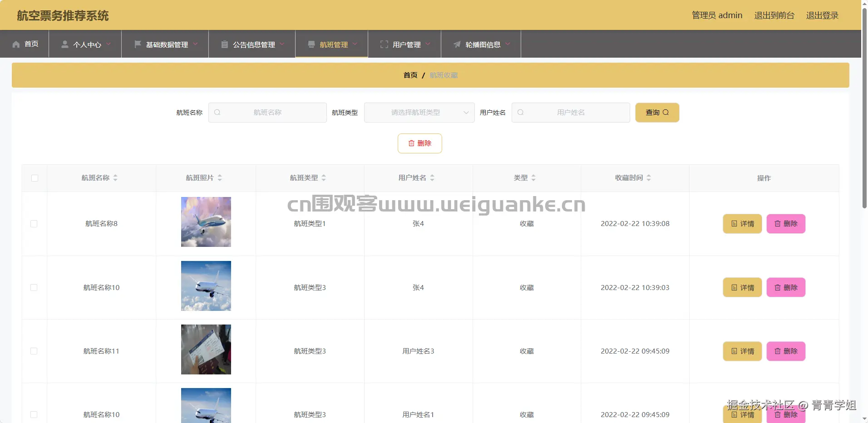
Task: Expand the 航班管理 menu chevron
Action: click(x=355, y=44)
